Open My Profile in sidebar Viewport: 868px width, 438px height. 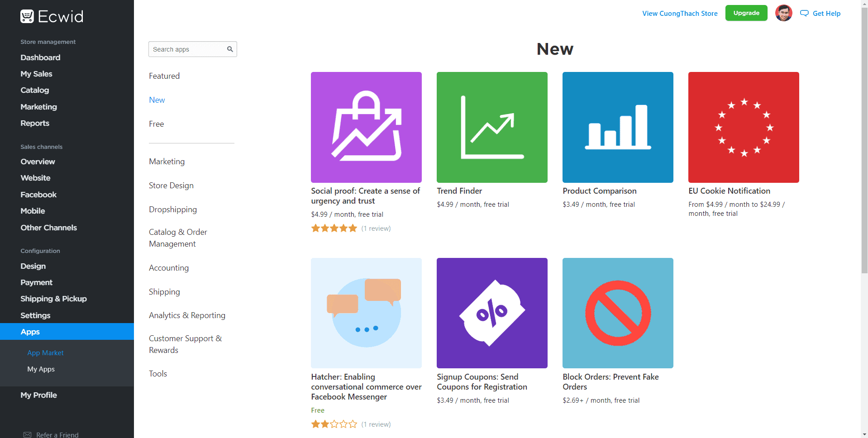(38, 395)
